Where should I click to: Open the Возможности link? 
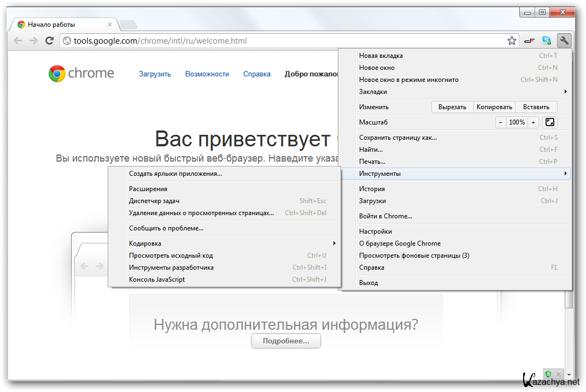click(207, 74)
